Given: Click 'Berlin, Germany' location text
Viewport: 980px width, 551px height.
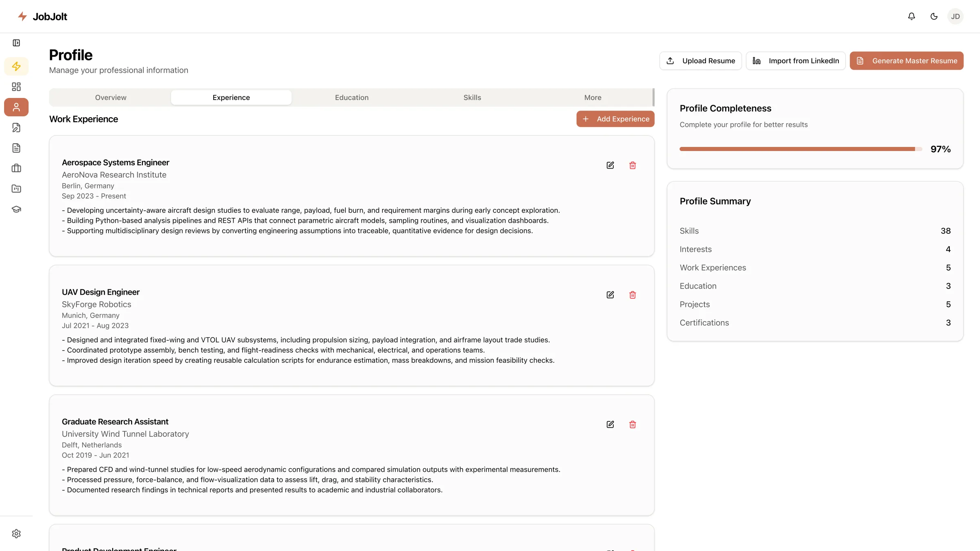Looking at the screenshot, I should 88,186.
